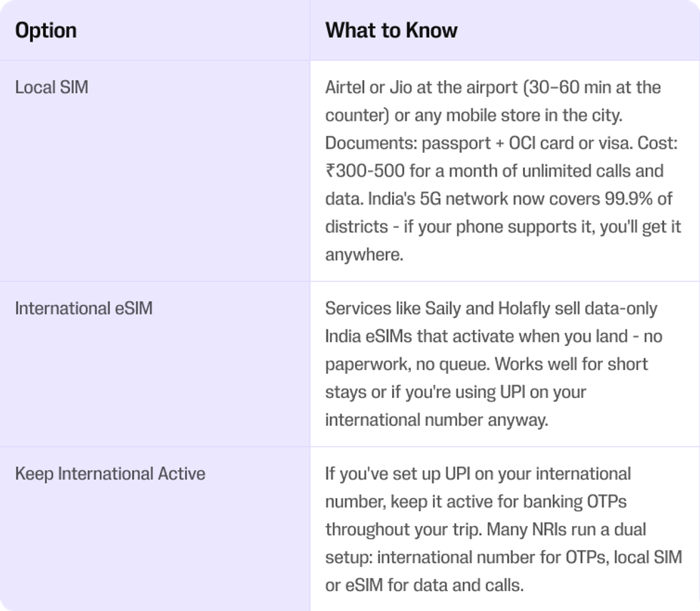Image resolution: width=700 pixels, height=611 pixels.
Task: Select the "International eSIM" row label
Action: (84, 308)
